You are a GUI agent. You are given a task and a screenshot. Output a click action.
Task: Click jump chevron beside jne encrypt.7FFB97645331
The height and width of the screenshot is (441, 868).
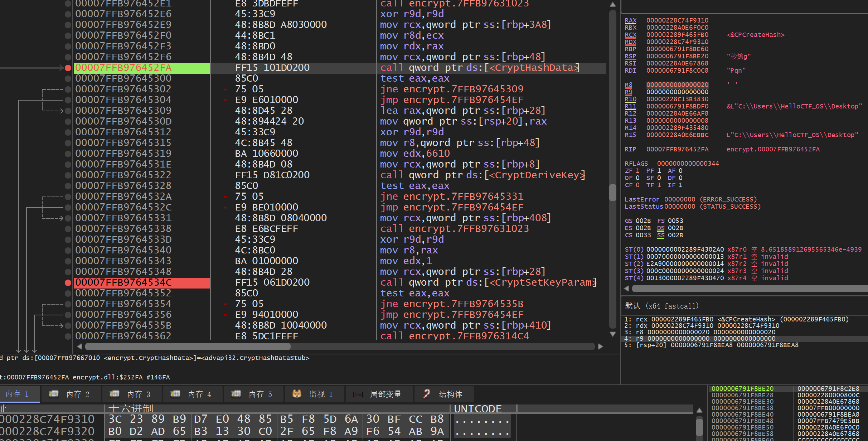tap(226, 197)
